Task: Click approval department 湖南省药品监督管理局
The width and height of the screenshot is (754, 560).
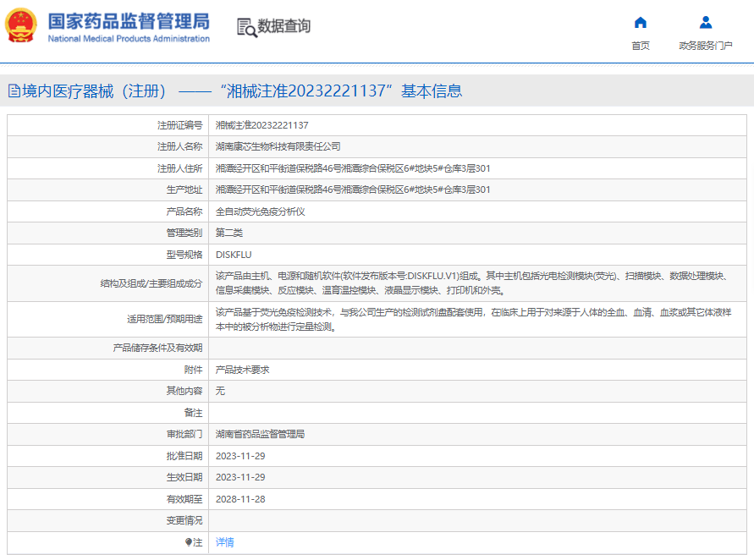Action: coord(260,434)
